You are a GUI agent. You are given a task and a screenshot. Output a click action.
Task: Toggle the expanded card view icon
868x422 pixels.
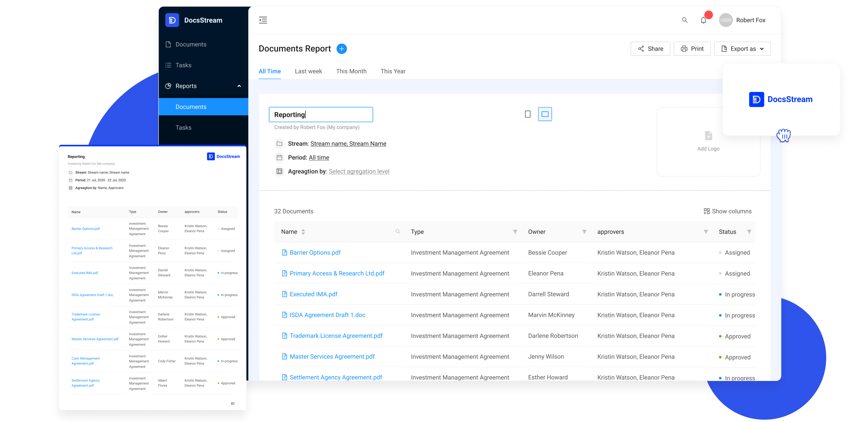545,114
